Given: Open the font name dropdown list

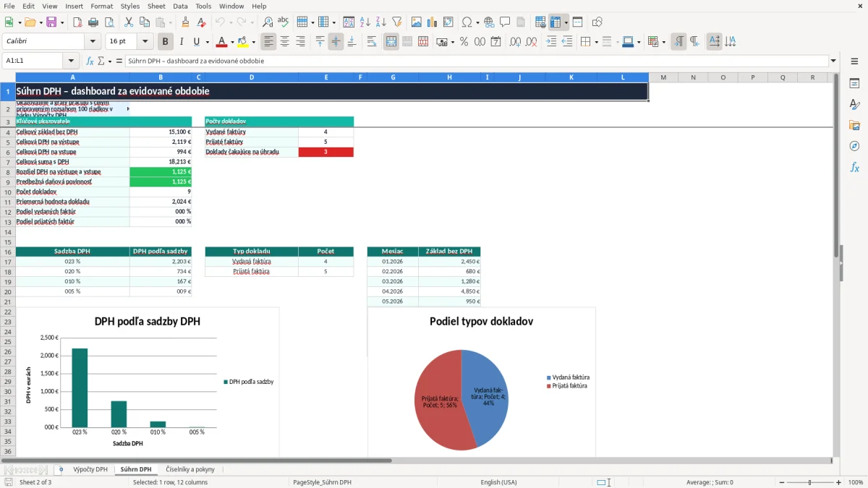Looking at the screenshot, I should click(92, 42).
